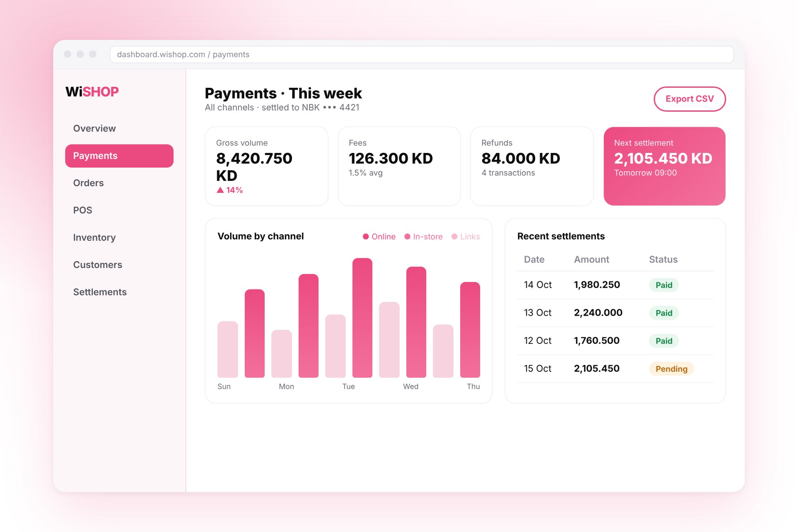
Task: Navigate to Customers in sidebar
Action: (119, 265)
